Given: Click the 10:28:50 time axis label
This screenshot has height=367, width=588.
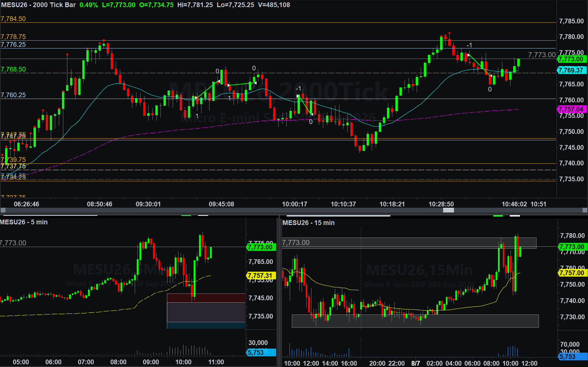Looking at the screenshot, I should click(x=441, y=204).
